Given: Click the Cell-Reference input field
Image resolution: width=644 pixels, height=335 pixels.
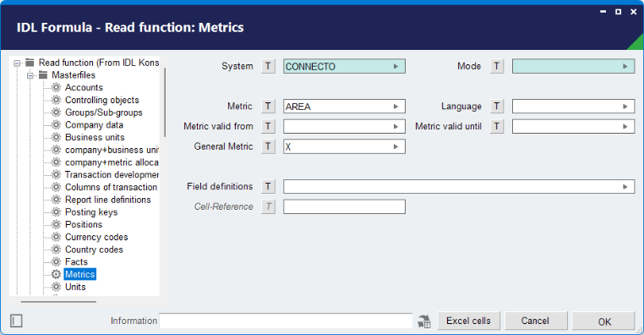Looking at the screenshot, I should click(x=344, y=206).
